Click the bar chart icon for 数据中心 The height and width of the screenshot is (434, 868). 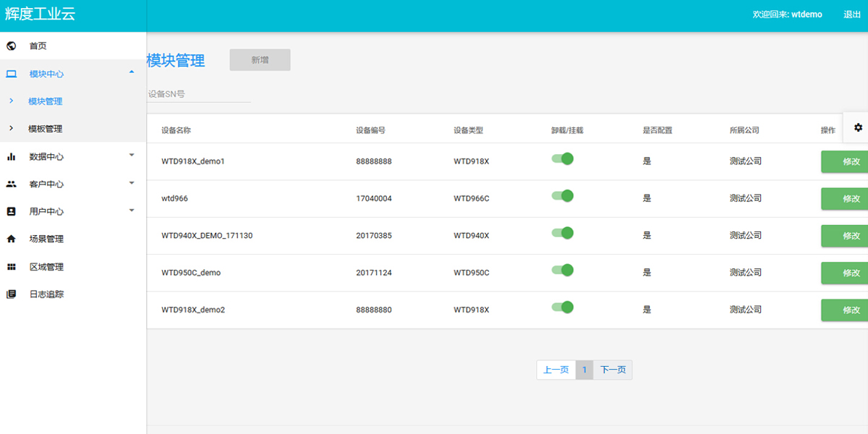[11, 156]
